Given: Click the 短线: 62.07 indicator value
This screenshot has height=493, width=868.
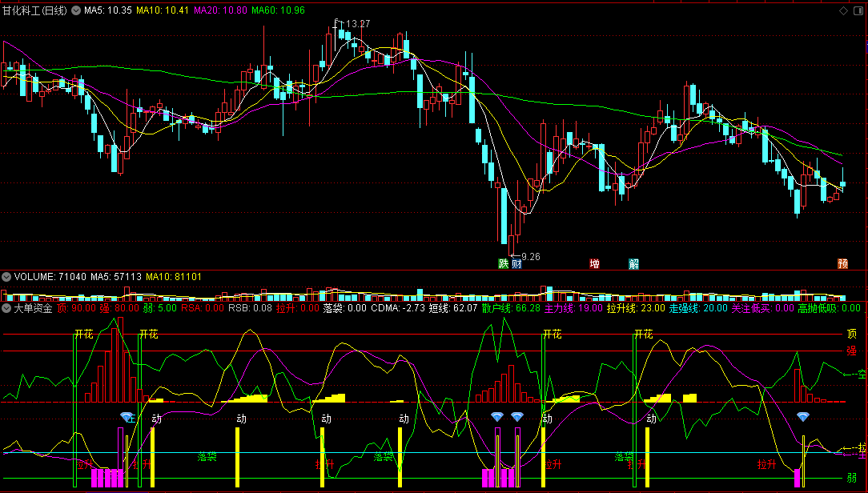Looking at the screenshot, I should pos(453,308).
